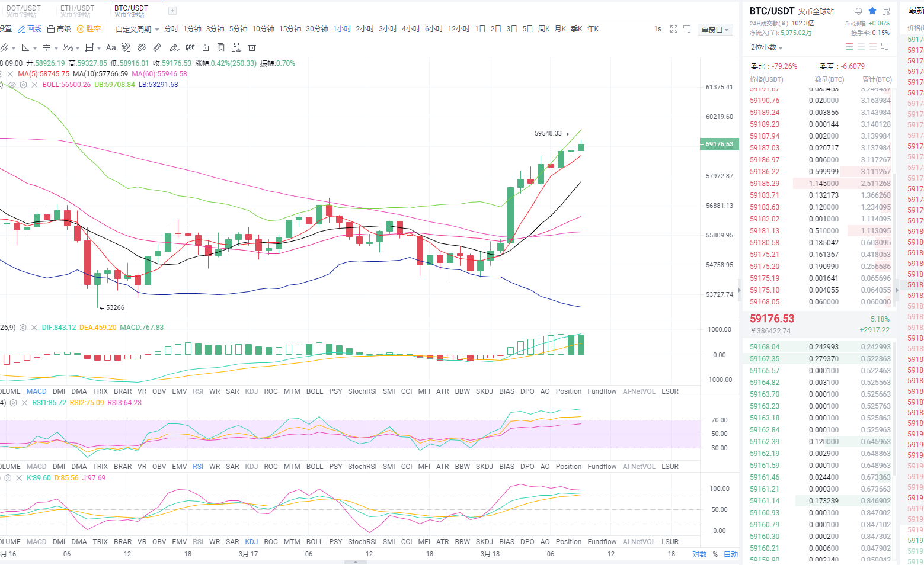Open BOLL indicator settings gear
This screenshot has width=924, height=565.
coord(24,85)
